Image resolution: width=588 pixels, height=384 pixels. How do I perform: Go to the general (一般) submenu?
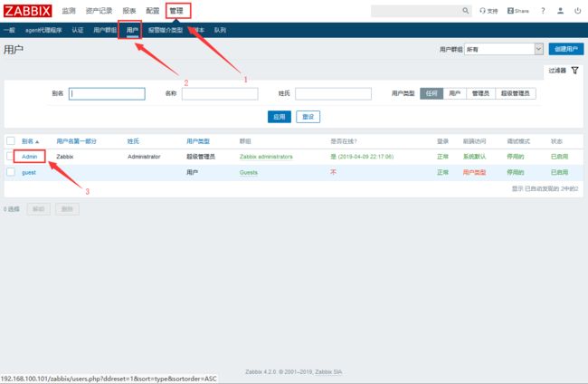pyautogui.click(x=9, y=30)
